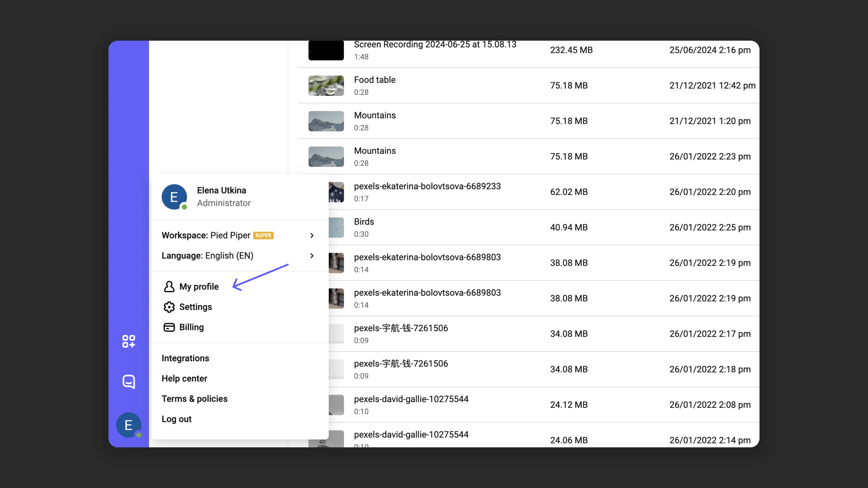This screenshot has height=488, width=868.
Task: Click Screen Recording 2024-06-25 at 15.08.13 title
Action: [x=435, y=45]
